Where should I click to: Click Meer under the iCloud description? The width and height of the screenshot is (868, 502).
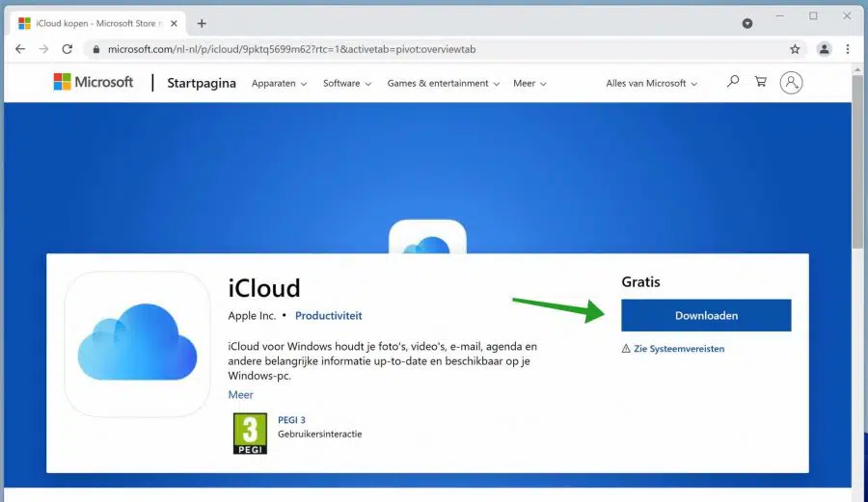[241, 395]
